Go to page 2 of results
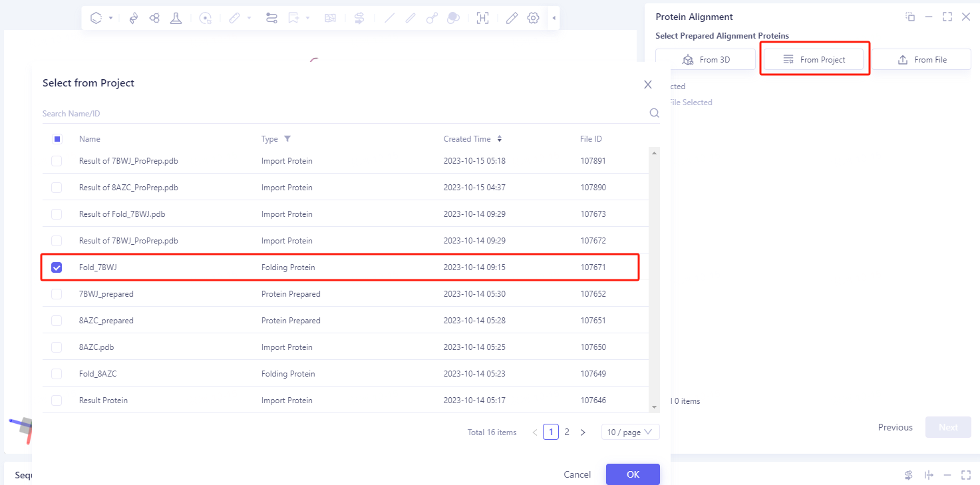 pos(567,432)
